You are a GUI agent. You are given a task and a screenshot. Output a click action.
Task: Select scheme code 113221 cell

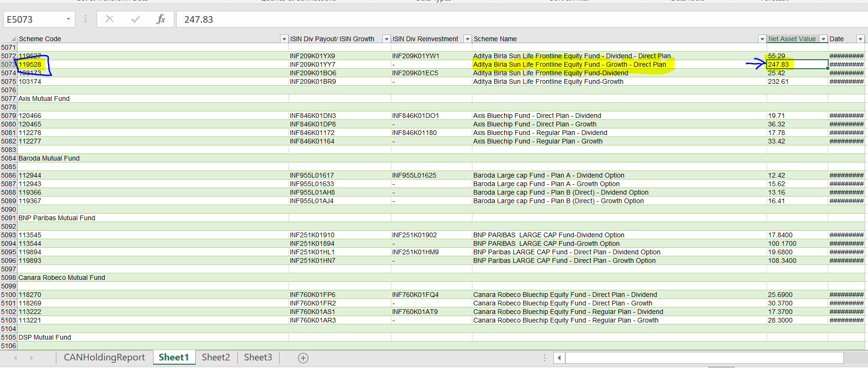[x=153, y=320]
